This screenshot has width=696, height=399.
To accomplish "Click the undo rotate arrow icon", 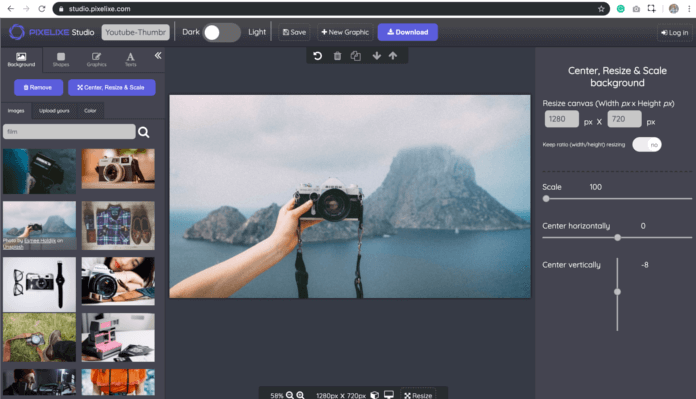I will click(317, 56).
